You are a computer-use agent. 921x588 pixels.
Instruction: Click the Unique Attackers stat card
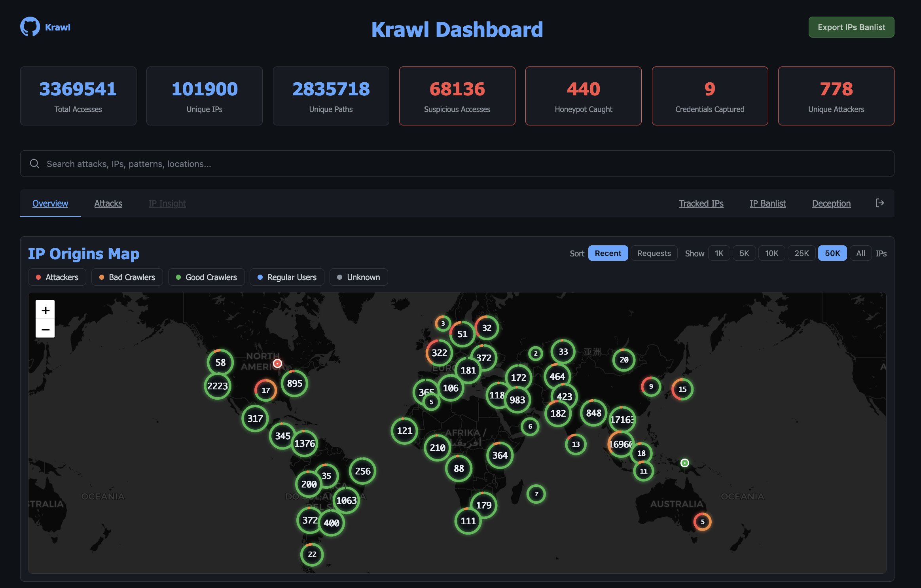click(x=836, y=96)
